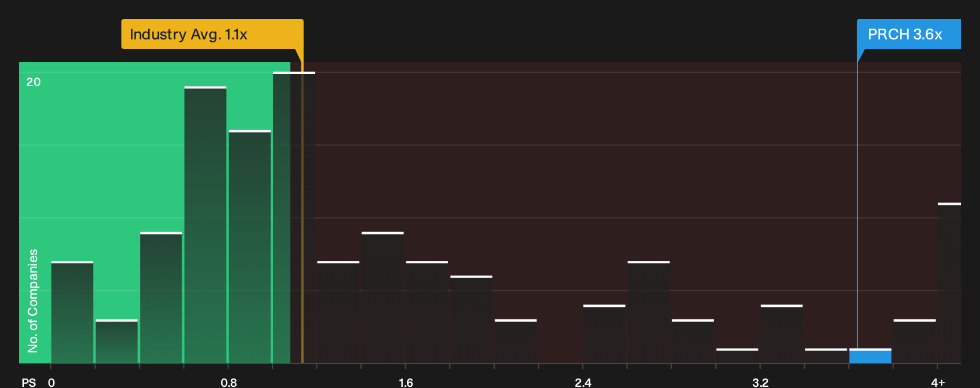
Task: Click the 4+ overflow bar at the chart's right edge
Action: tap(950, 283)
